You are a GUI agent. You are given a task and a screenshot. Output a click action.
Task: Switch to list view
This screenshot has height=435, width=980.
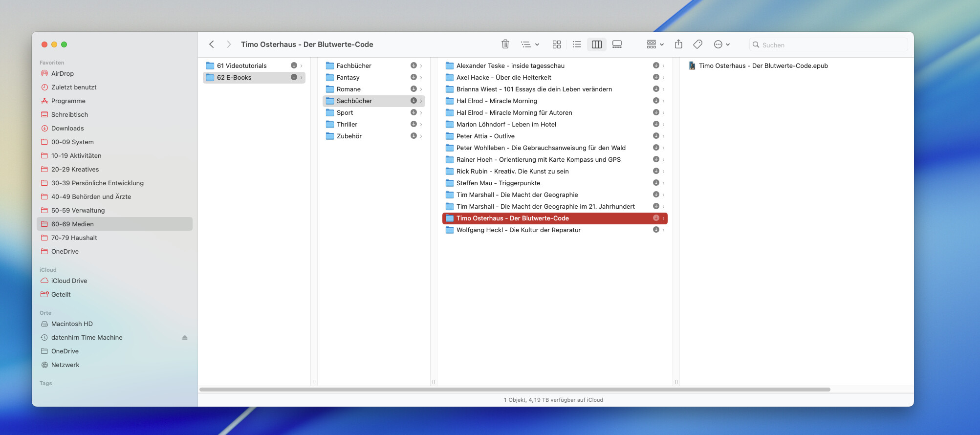577,44
